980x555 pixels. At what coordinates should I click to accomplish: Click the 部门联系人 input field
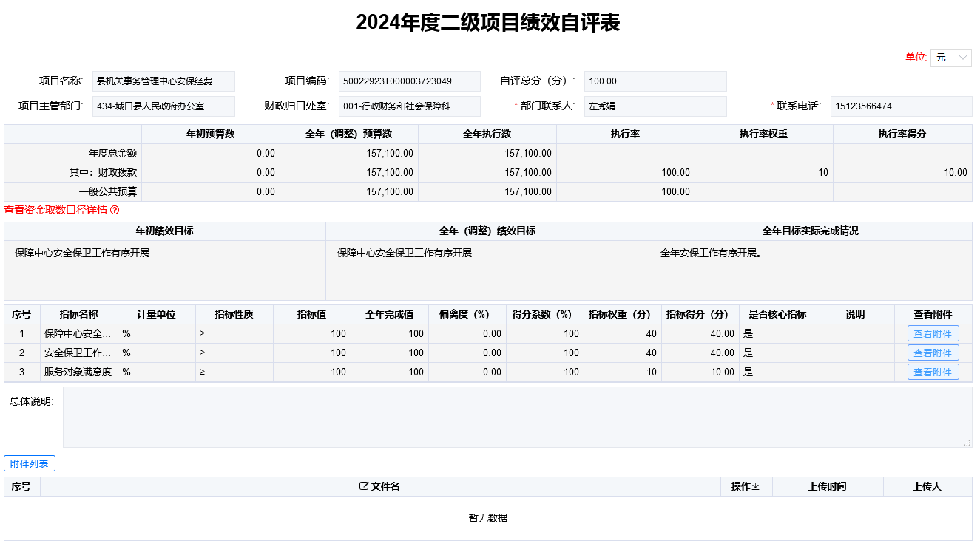pos(655,106)
